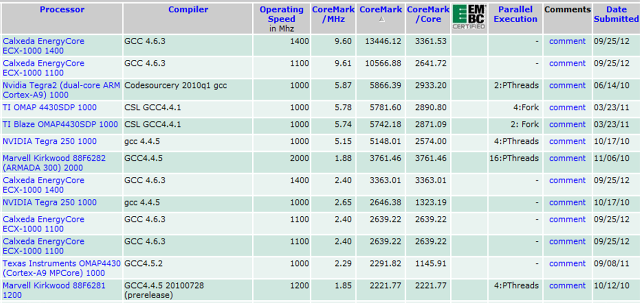Viewport: 644px width, 303px height.
Task: Sort by the CoreMark/MHz column header
Action: (333, 14)
